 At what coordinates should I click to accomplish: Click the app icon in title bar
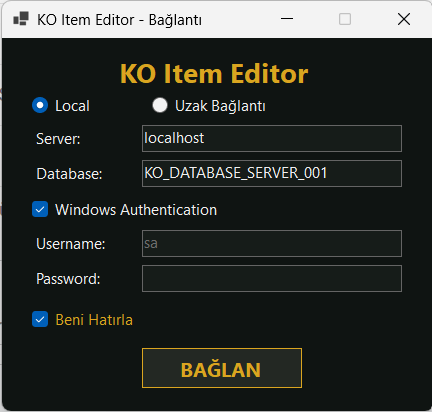coord(21,19)
